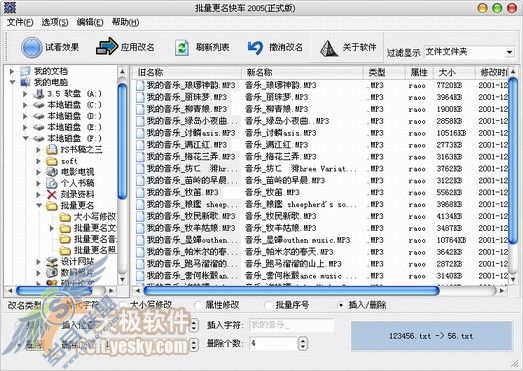Select the PS书稿之三 folder icon
This screenshot has height=371, width=523.
point(52,149)
